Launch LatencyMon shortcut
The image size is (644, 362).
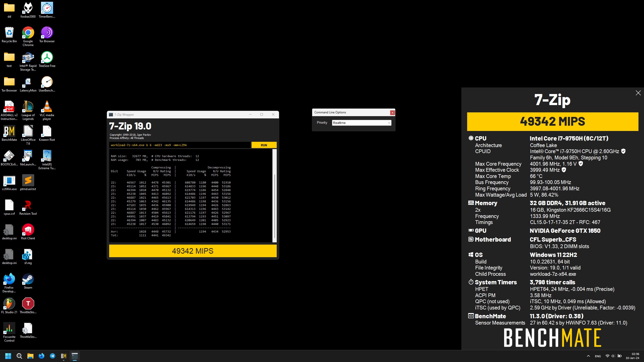tap(28, 84)
